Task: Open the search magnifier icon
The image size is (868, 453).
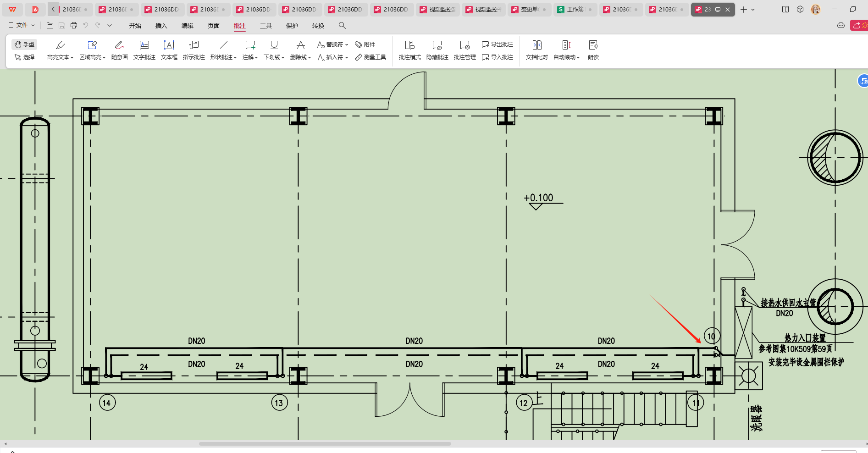Action: (342, 26)
